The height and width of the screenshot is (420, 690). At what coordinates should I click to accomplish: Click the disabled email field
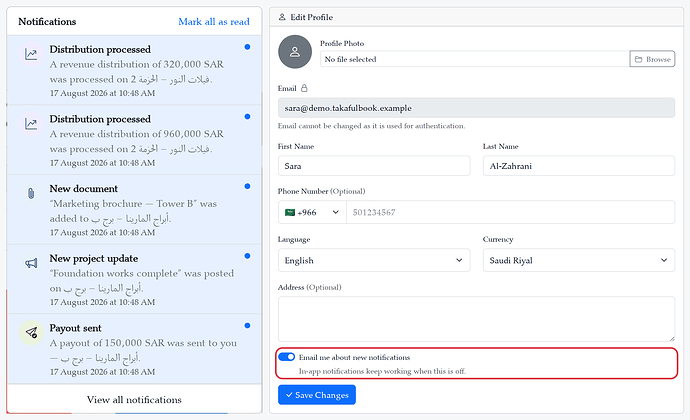click(x=476, y=108)
